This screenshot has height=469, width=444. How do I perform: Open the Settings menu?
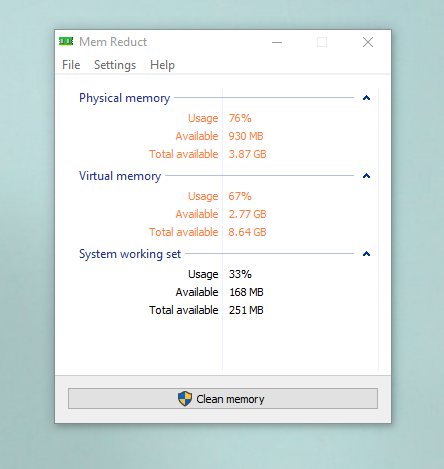(115, 65)
